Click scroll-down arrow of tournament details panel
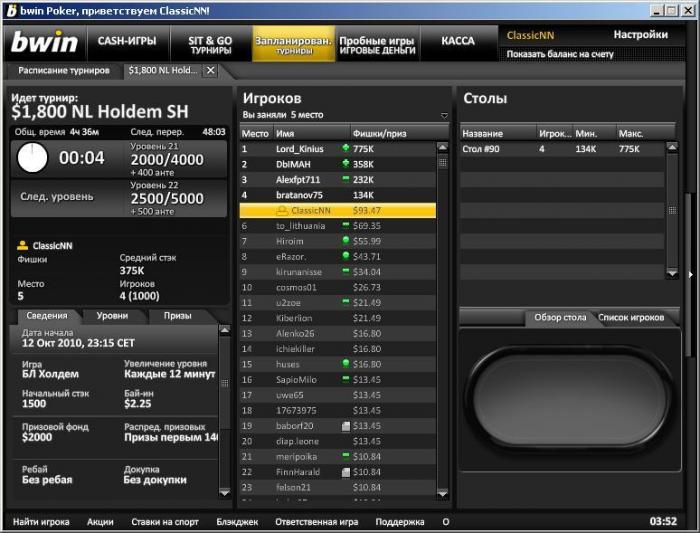Image resolution: width=700 pixels, height=533 pixels. pos(225,492)
